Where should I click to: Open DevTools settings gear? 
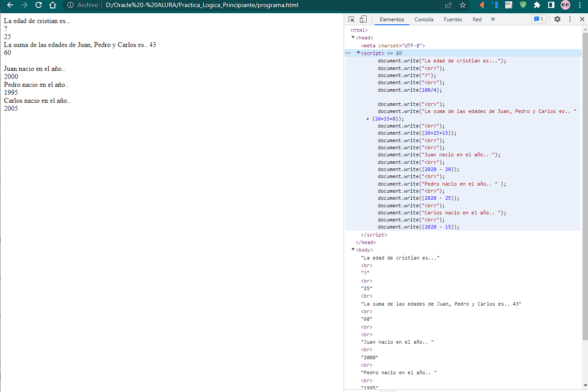coord(557,19)
